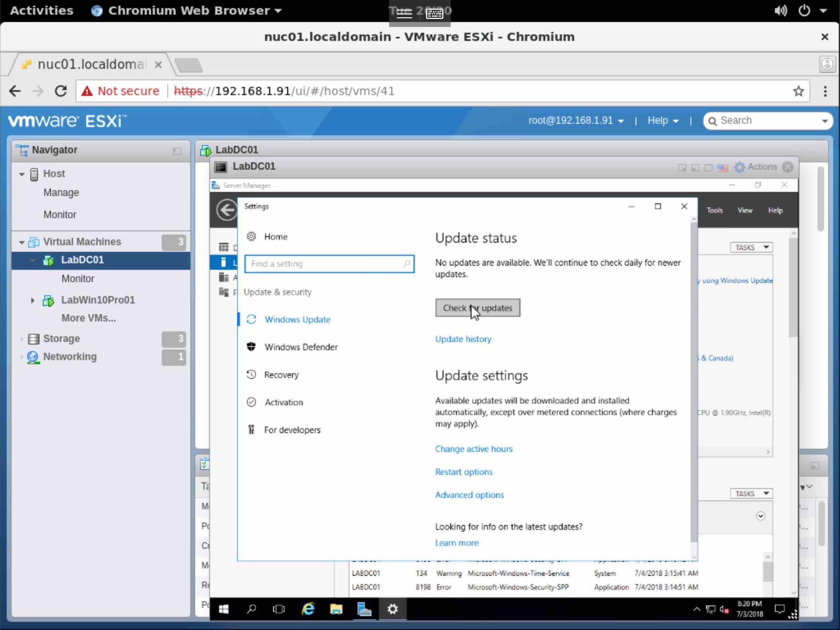The height and width of the screenshot is (630, 840).
Task: Expand the LabWin10Pro01 VM node
Action: pos(32,300)
